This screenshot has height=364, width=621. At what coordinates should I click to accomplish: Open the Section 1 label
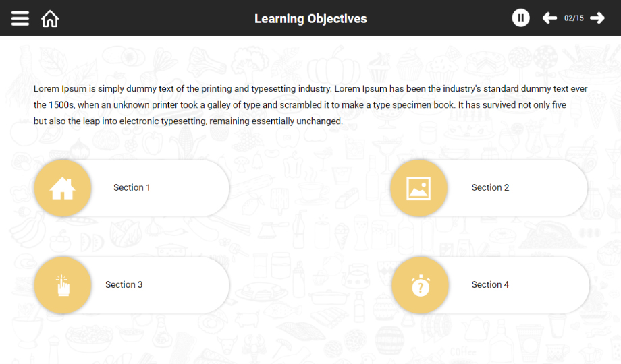[132, 187]
